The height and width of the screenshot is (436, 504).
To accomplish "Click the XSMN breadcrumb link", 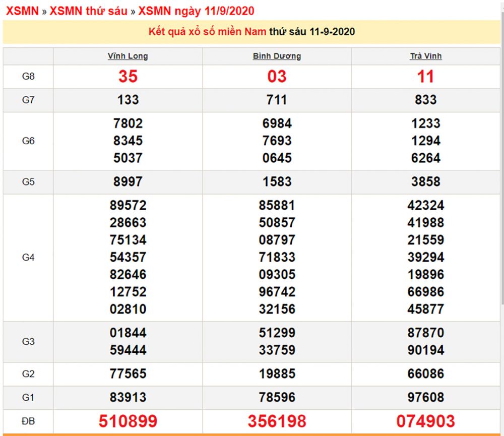I will (21, 11).
